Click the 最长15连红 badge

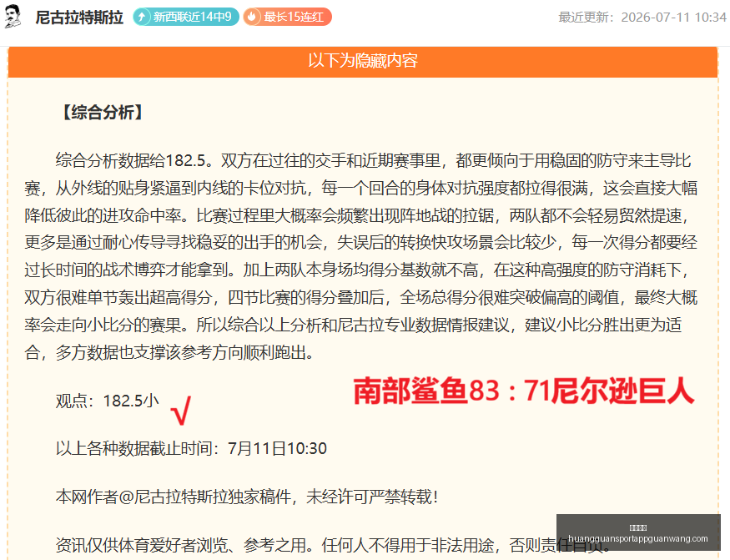[287, 17]
